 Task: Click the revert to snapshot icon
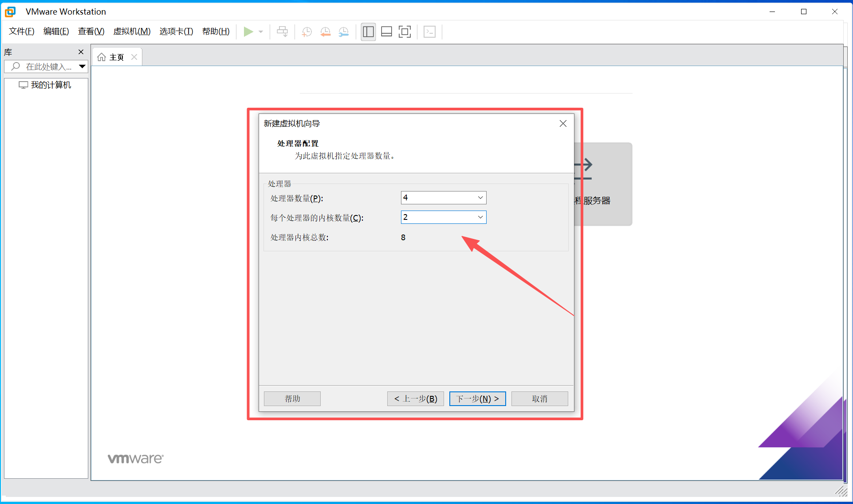325,31
